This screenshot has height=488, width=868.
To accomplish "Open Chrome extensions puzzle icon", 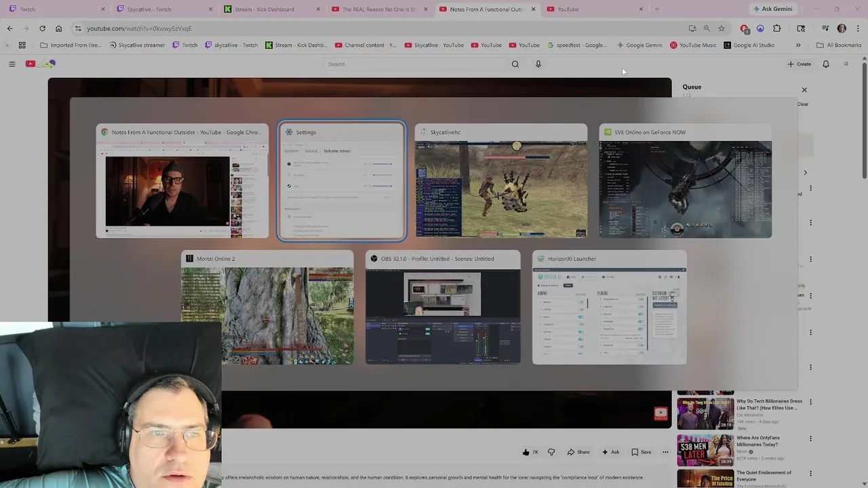I will 777,28.
